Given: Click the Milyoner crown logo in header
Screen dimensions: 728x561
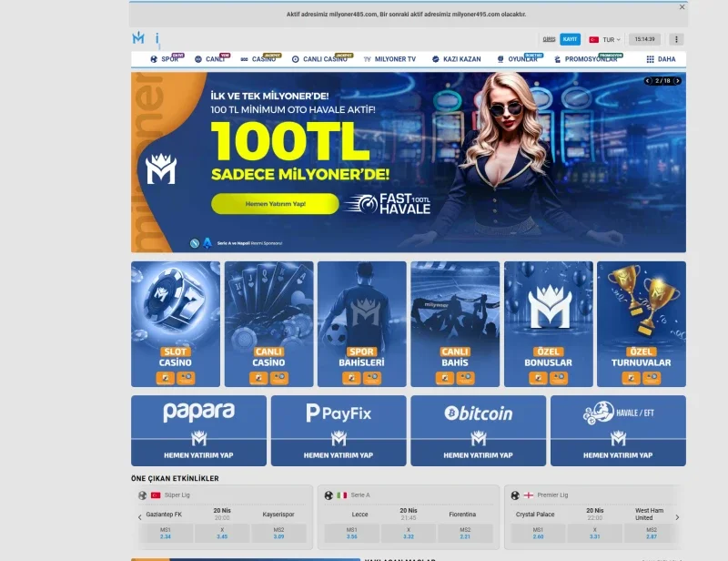Looking at the screenshot, I should click(x=138, y=38).
